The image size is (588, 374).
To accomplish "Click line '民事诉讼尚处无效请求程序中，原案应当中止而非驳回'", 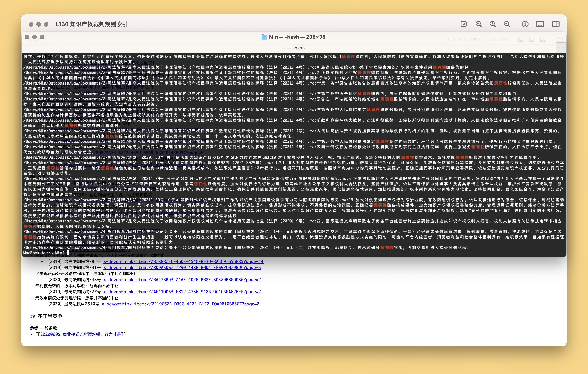I will point(85,274).
